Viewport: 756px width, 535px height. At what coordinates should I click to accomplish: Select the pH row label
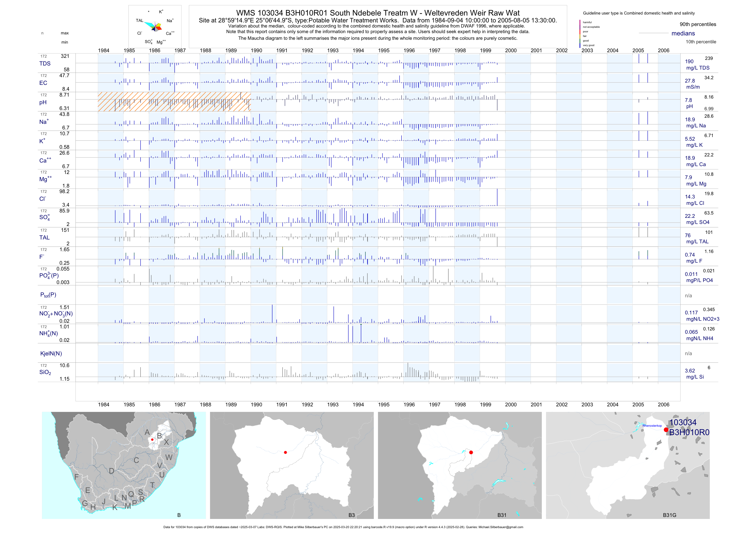point(43,102)
